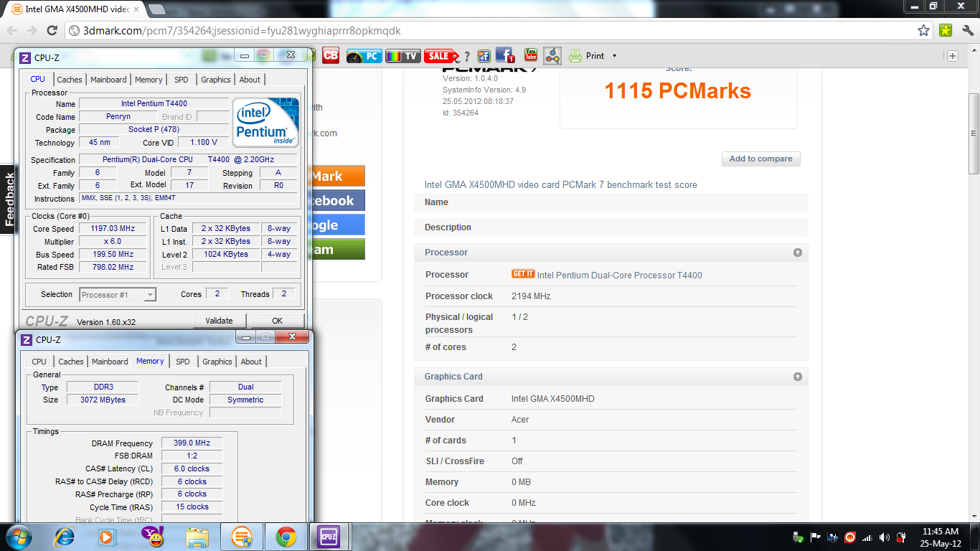
Task: Collapse the Processor section
Action: 797,253
